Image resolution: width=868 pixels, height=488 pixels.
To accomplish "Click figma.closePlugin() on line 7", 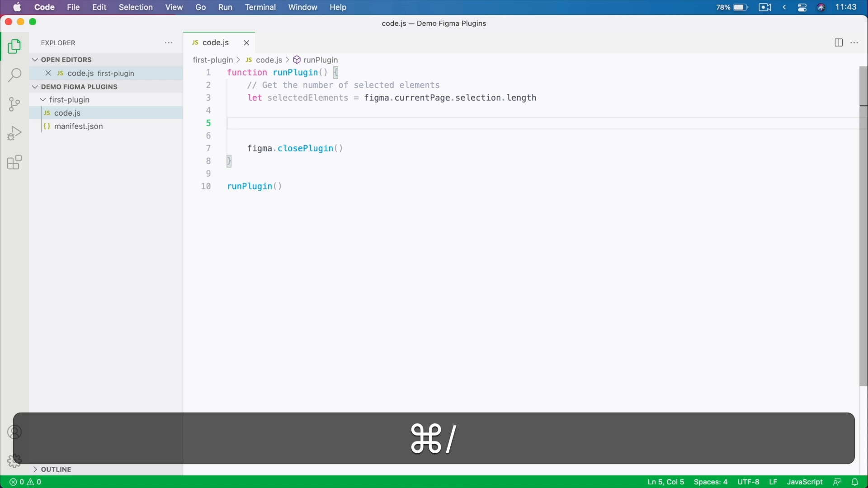I will click(295, 149).
